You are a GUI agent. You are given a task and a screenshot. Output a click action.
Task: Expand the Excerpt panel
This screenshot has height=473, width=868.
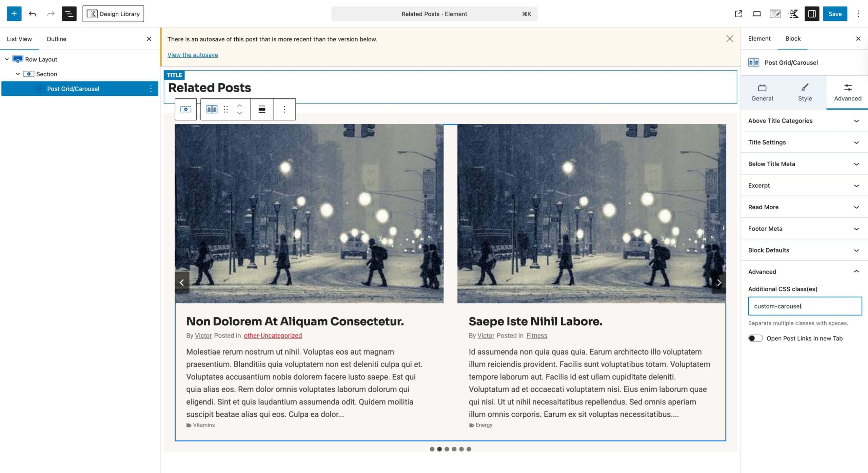pos(804,185)
